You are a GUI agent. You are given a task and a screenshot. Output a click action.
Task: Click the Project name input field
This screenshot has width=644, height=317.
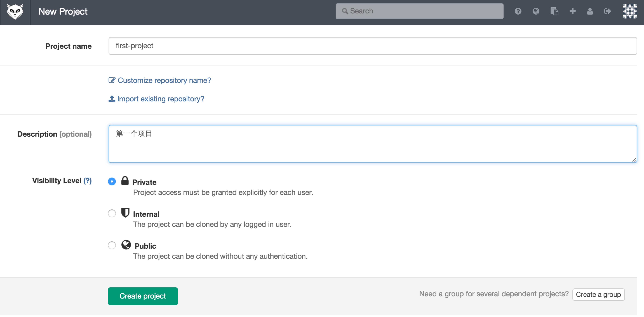[x=372, y=46]
